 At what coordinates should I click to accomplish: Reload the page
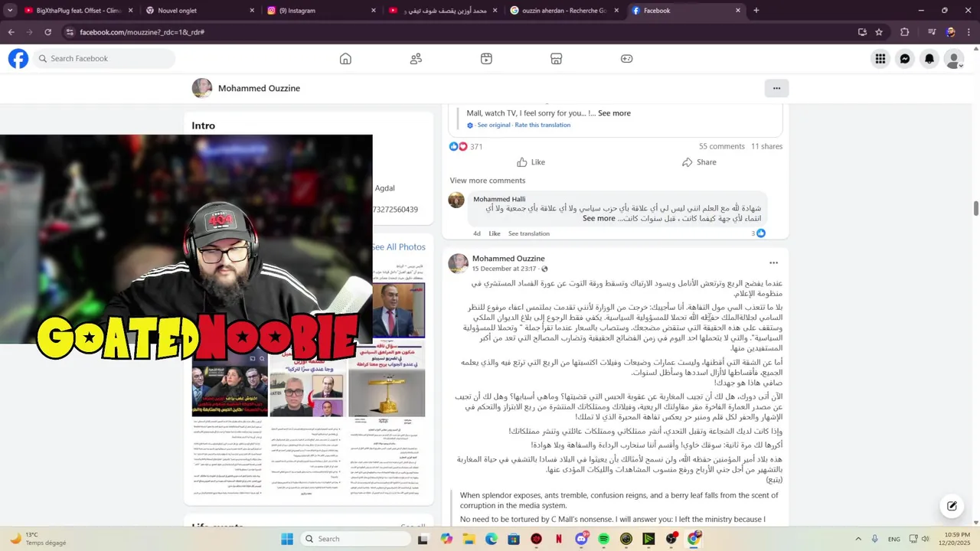(x=47, y=32)
